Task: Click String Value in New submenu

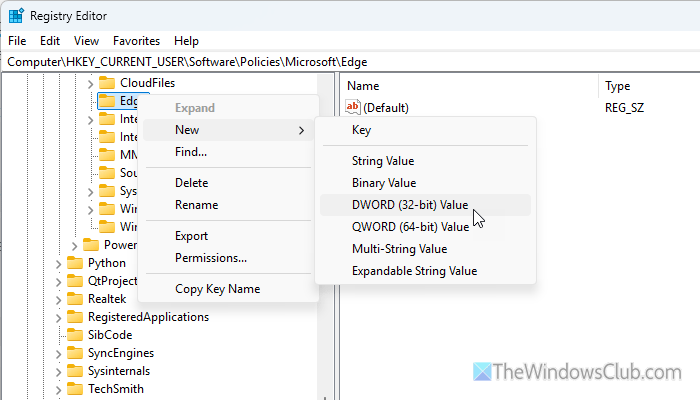Action: tap(383, 160)
